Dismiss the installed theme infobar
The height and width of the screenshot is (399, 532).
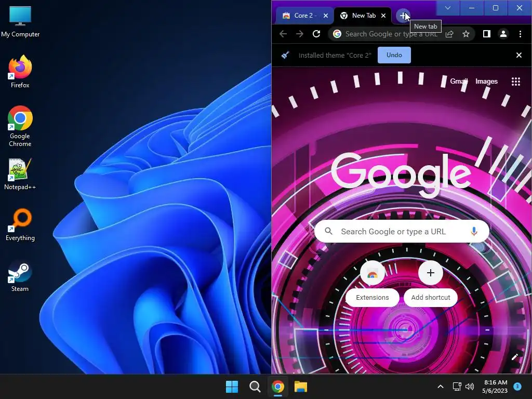519,55
